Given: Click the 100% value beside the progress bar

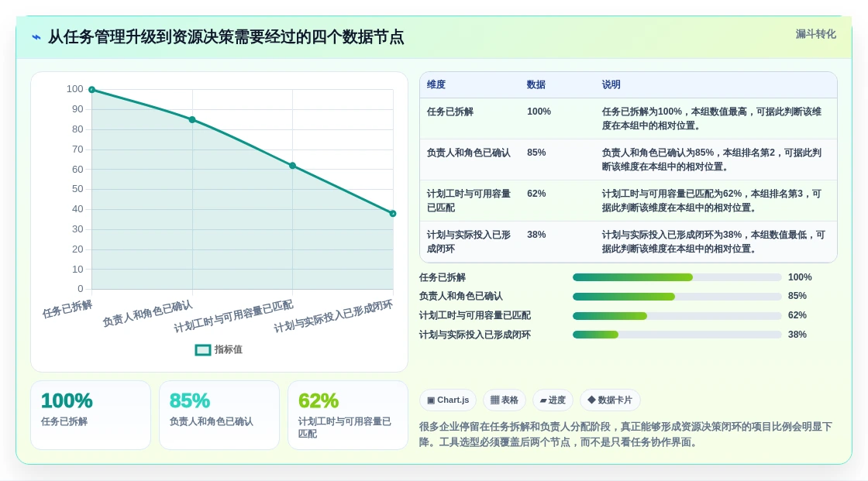Looking at the screenshot, I should [800, 277].
